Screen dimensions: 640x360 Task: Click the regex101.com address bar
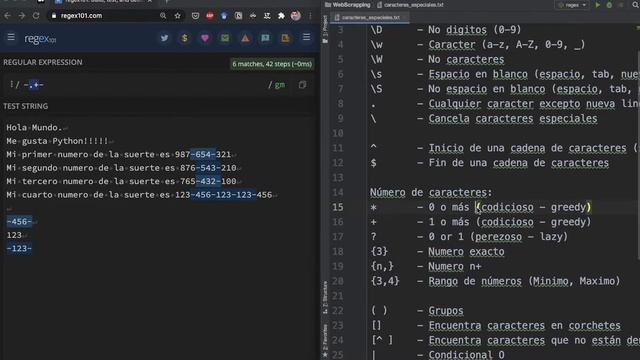click(106, 16)
